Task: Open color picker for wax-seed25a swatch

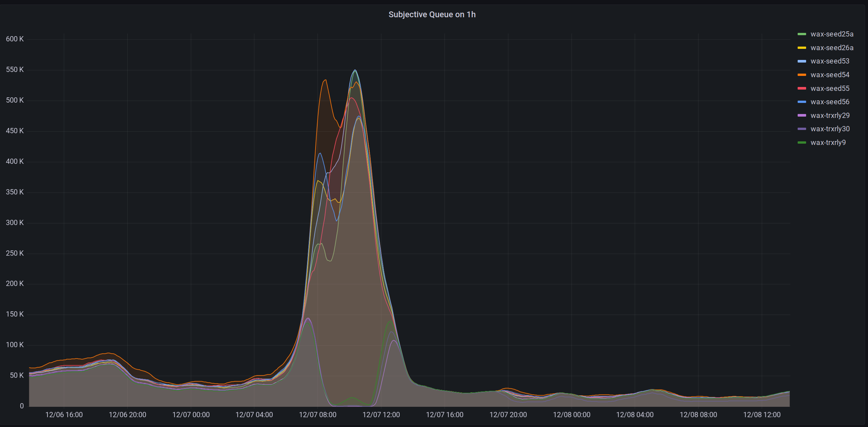Action: pyautogui.click(x=802, y=34)
